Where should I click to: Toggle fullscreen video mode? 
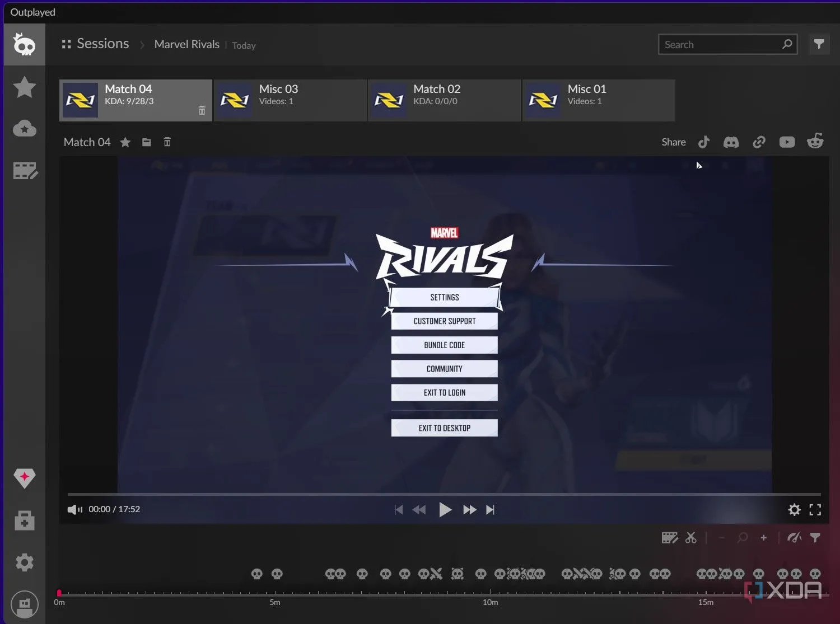click(815, 509)
